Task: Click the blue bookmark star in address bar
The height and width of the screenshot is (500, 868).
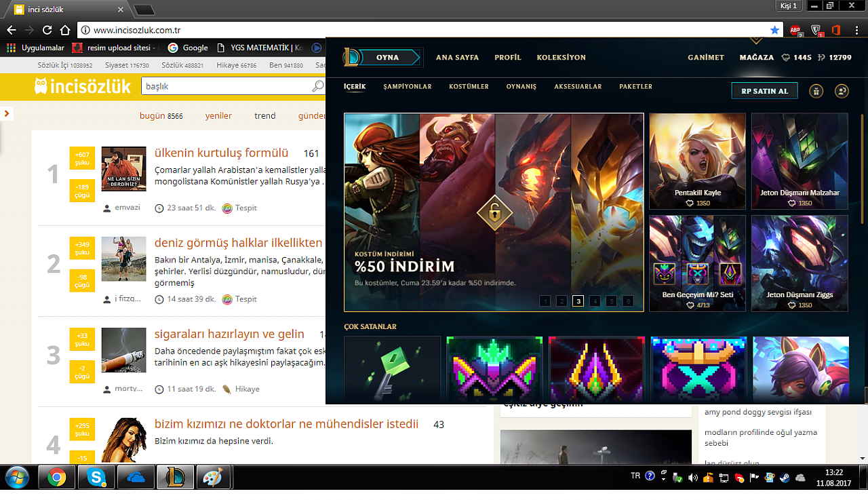Action: [774, 30]
